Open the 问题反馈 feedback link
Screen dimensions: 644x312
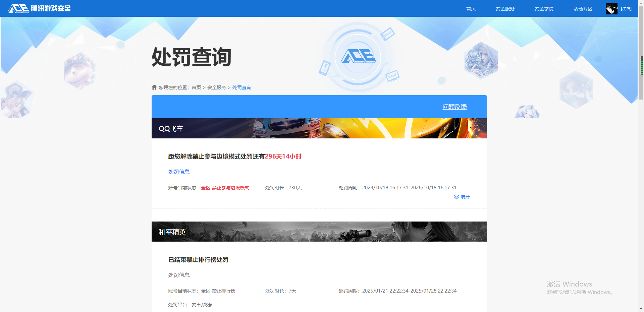[454, 107]
